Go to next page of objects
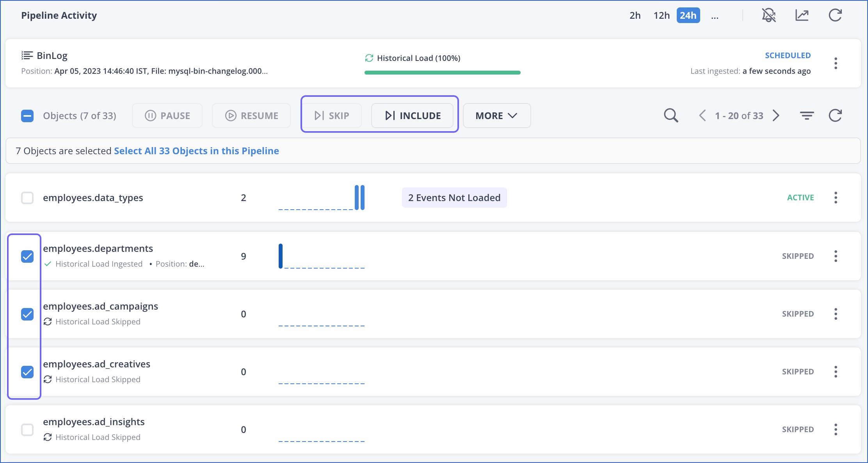The image size is (868, 463). pyautogui.click(x=776, y=116)
